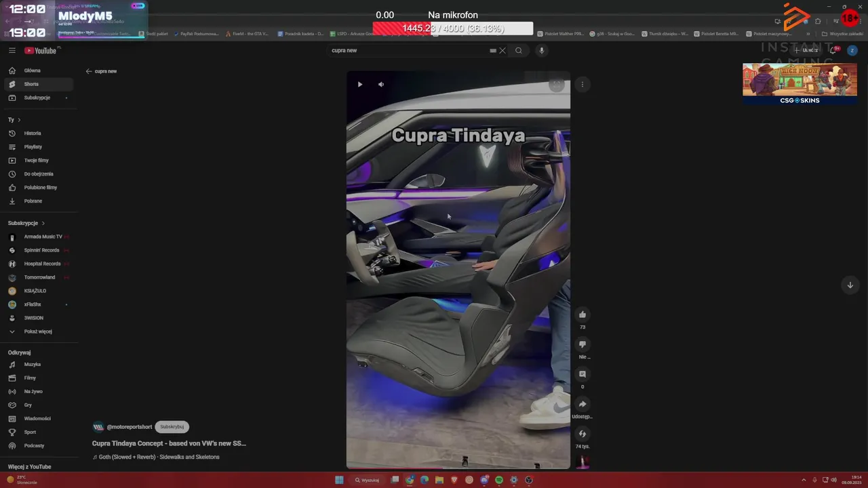Mute the short with the volume icon
Viewport: 868px width, 488px height.
(x=381, y=84)
